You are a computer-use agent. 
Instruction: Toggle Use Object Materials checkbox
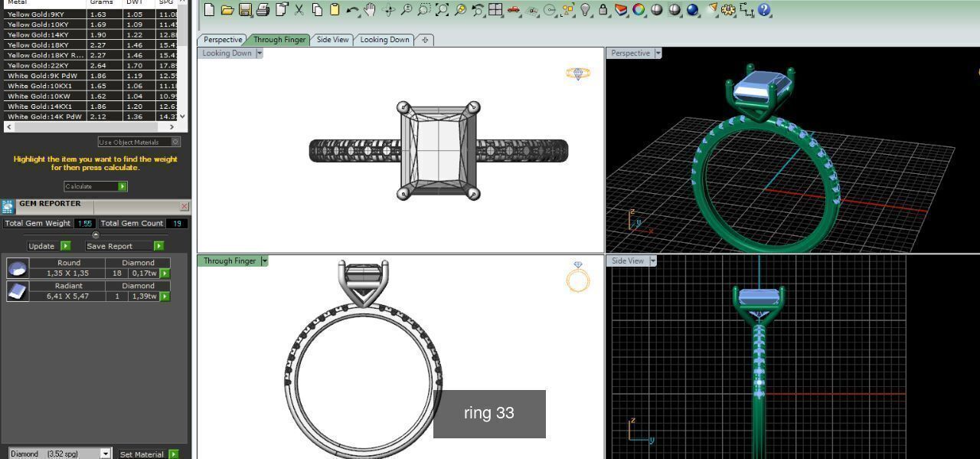pyautogui.click(x=175, y=142)
